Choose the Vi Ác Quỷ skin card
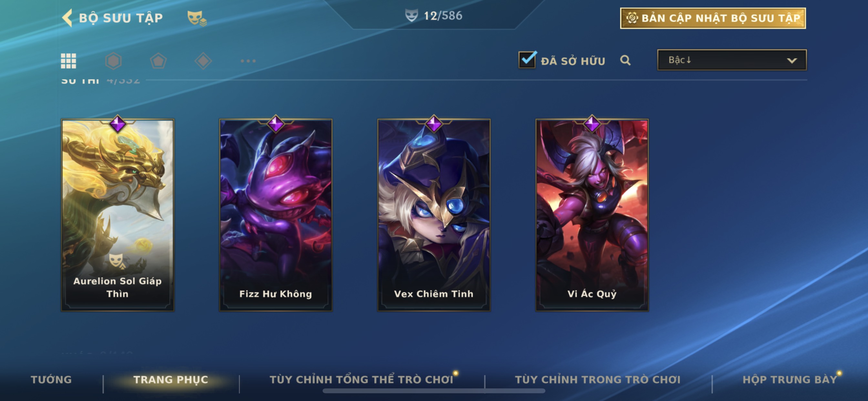Image resolution: width=868 pixels, height=401 pixels. [592, 215]
